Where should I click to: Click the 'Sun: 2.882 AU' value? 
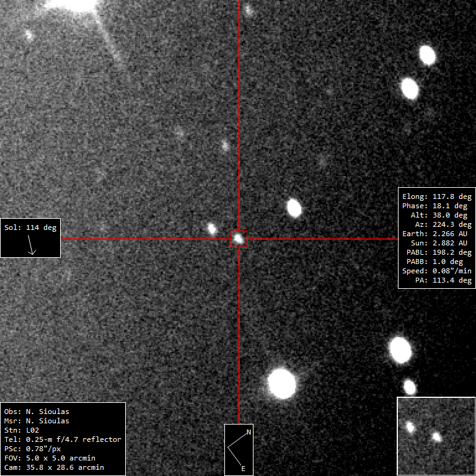(439, 243)
